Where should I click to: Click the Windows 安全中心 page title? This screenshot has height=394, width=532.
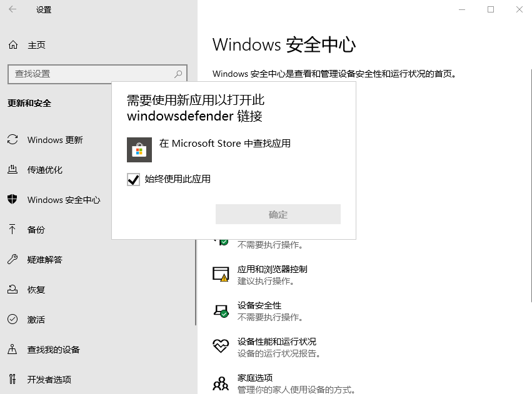coord(284,45)
